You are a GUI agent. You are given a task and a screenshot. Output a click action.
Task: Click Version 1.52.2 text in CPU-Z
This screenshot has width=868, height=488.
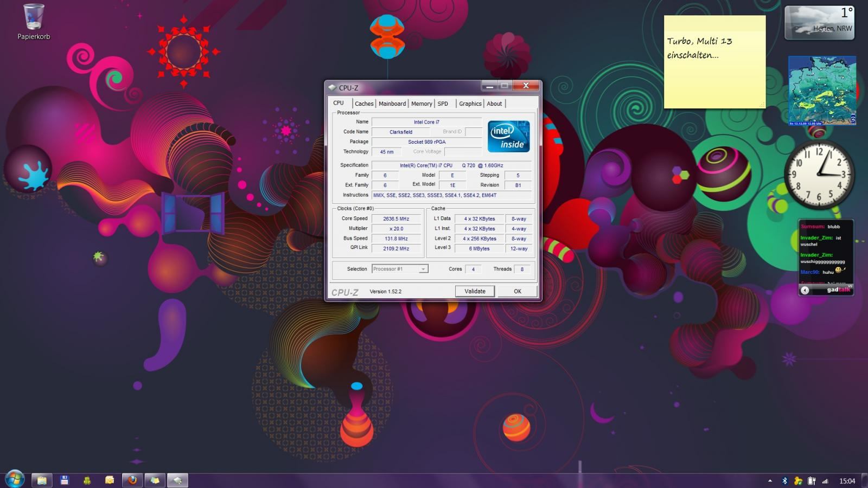[385, 291]
